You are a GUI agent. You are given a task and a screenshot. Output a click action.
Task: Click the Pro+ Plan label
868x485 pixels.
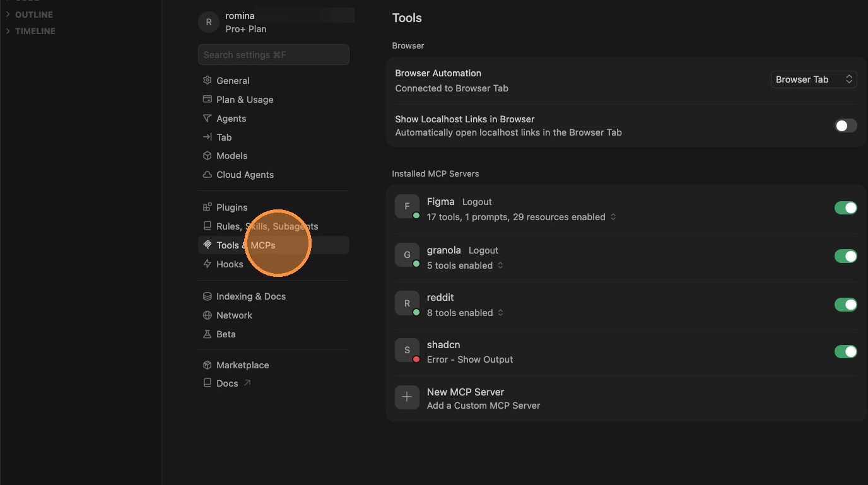(x=246, y=29)
